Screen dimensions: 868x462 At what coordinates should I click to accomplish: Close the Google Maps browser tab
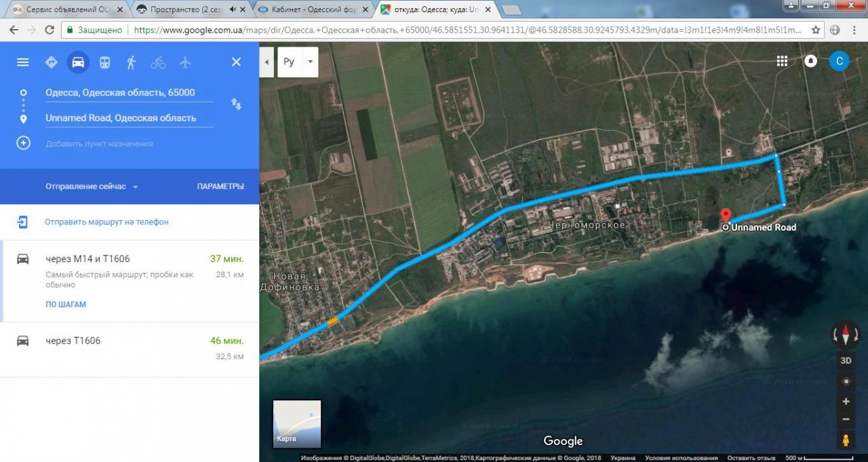(x=487, y=10)
